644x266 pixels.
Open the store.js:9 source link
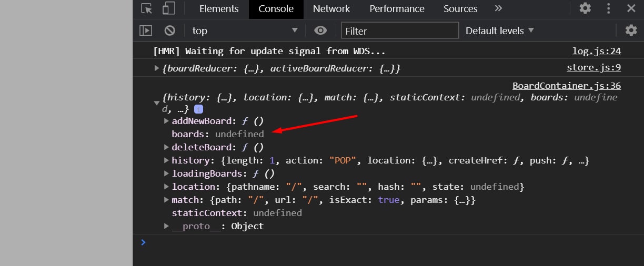593,67
